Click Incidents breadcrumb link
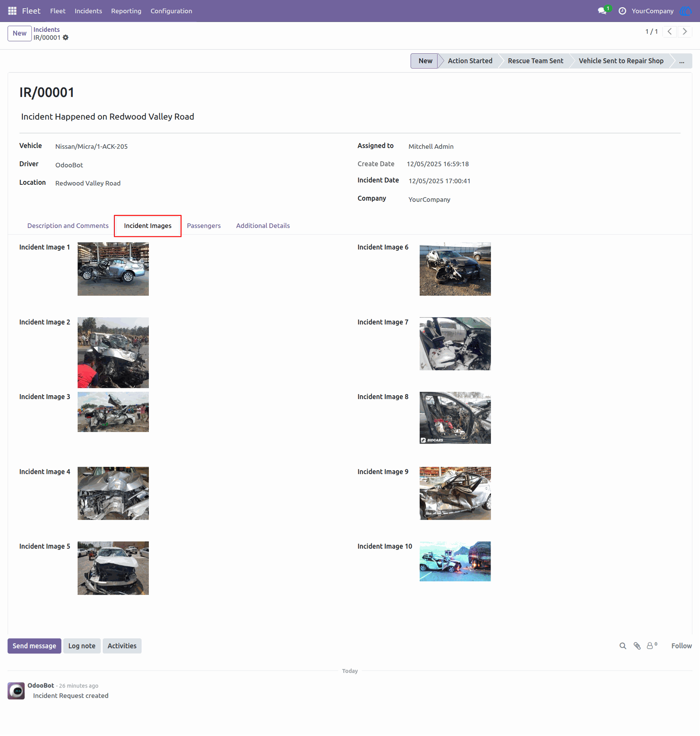Image resolution: width=700 pixels, height=736 pixels. click(x=46, y=30)
